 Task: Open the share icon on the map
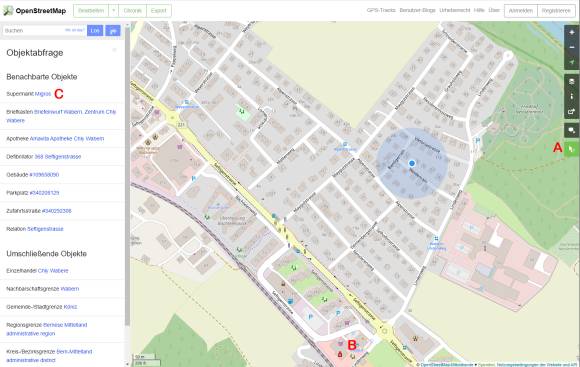pyautogui.click(x=571, y=111)
